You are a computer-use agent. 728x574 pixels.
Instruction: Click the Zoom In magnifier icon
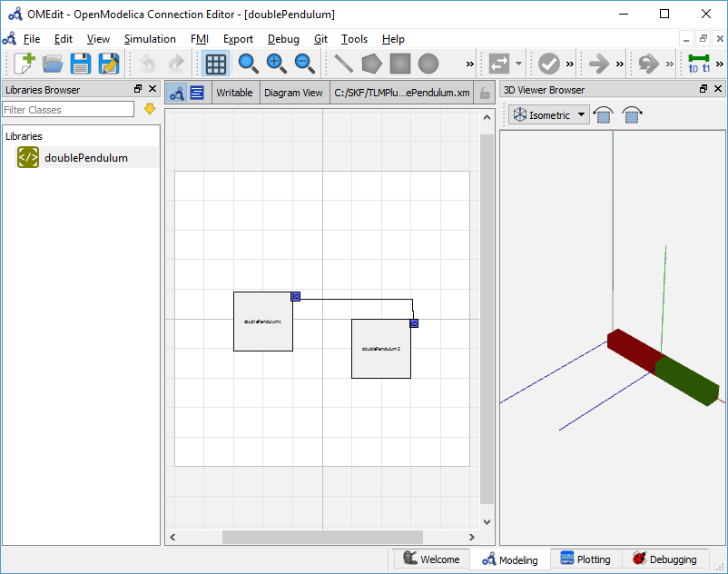pos(275,64)
